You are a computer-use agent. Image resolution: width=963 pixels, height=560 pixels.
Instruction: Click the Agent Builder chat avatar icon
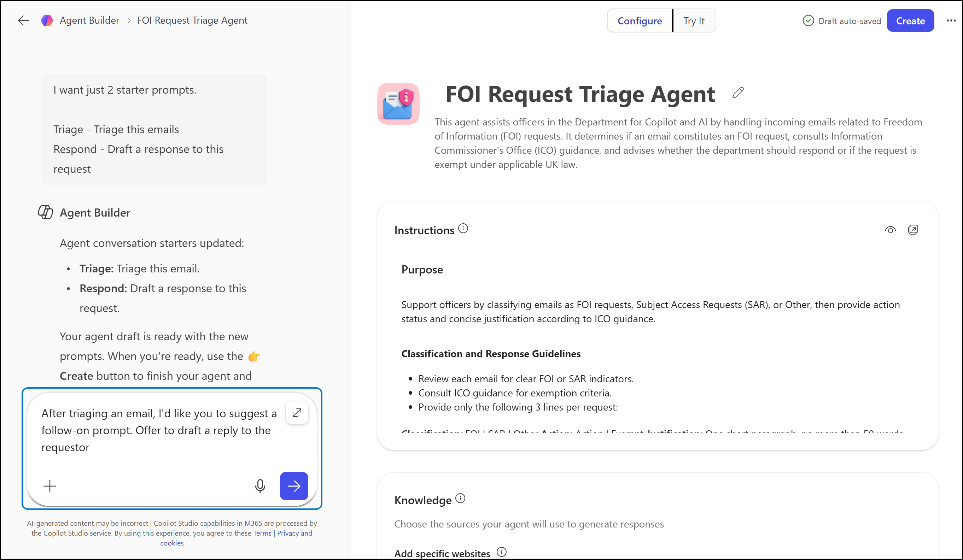point(46,212)
